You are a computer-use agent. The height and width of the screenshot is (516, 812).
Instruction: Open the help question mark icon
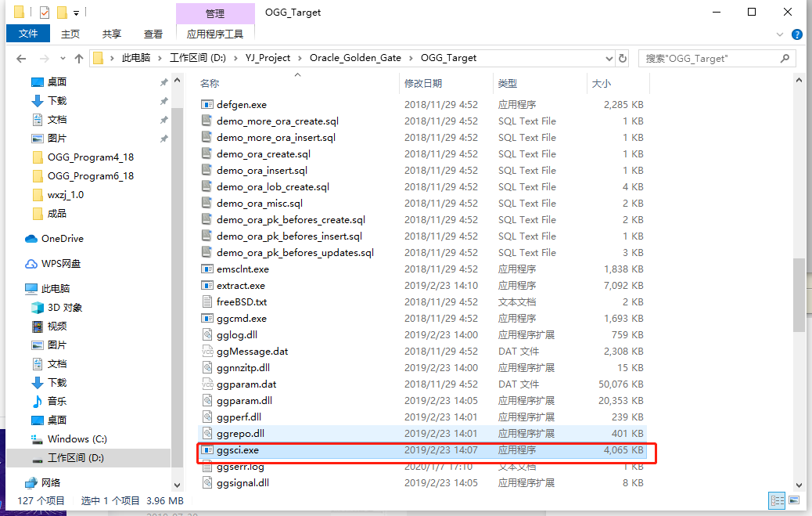[x=797, y=34]
